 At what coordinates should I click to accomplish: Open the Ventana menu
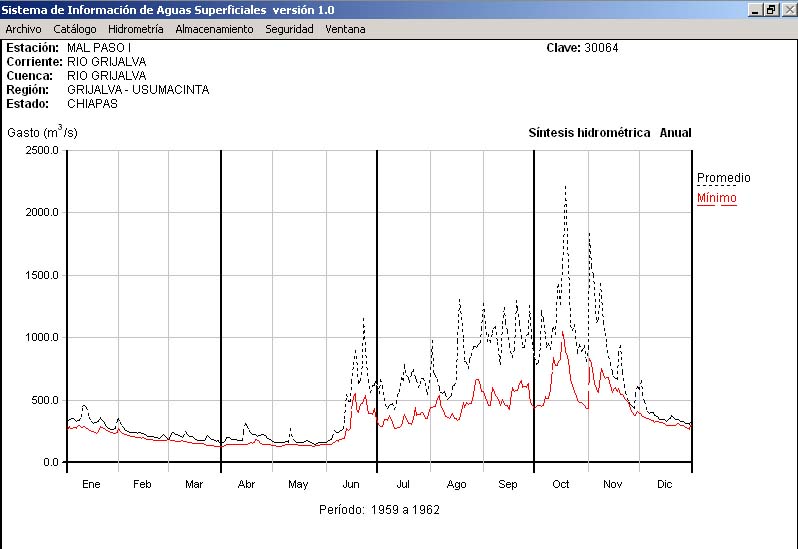tap(345, 29)
